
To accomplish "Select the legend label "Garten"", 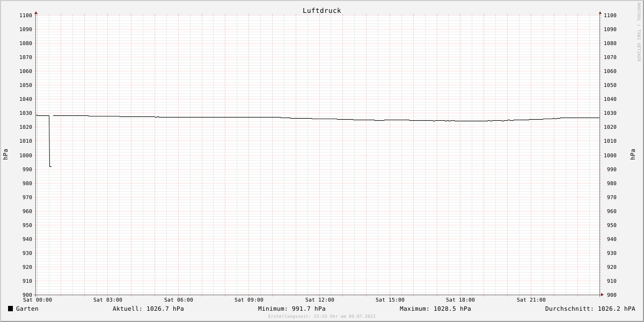I will 27,309.
